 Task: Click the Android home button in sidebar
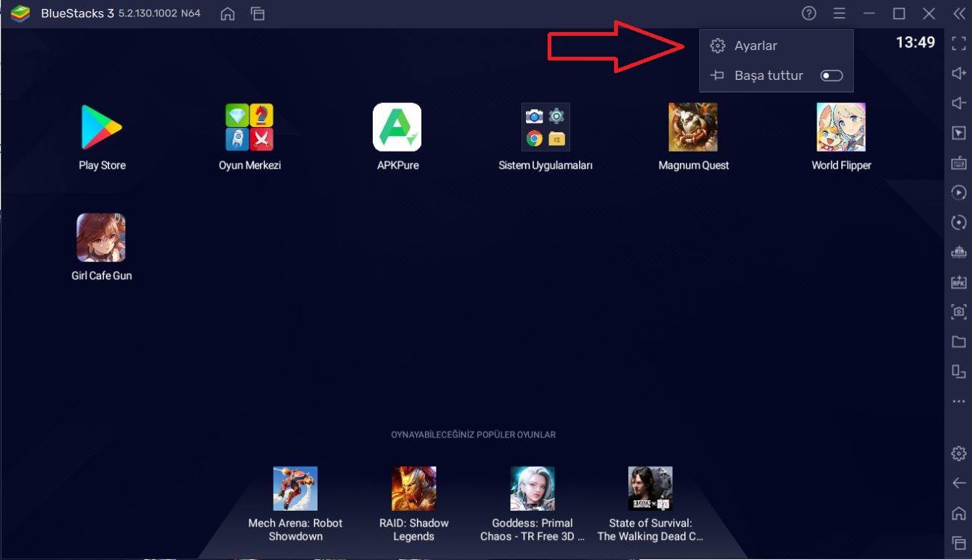click(959, 513)
